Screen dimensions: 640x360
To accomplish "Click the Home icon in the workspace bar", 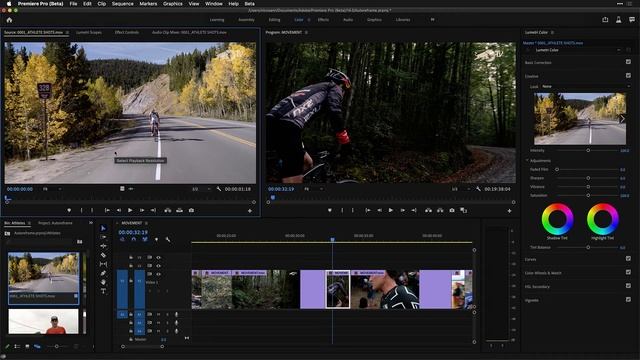I will point(9,20).
